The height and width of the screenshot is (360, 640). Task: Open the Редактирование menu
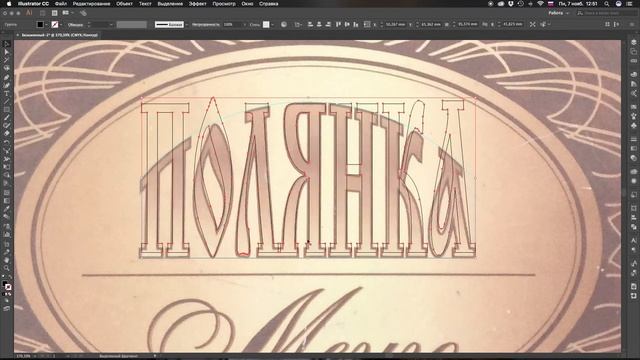(91, 4)
